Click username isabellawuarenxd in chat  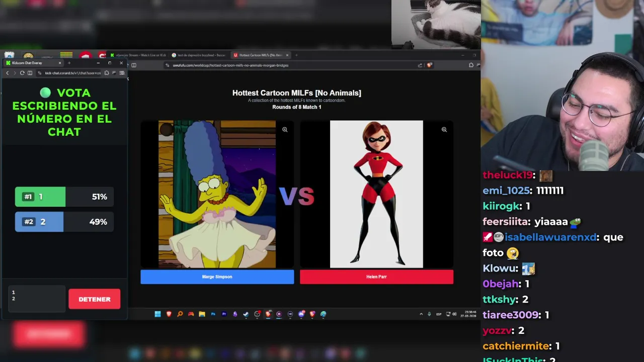click(x=550, y=237)
